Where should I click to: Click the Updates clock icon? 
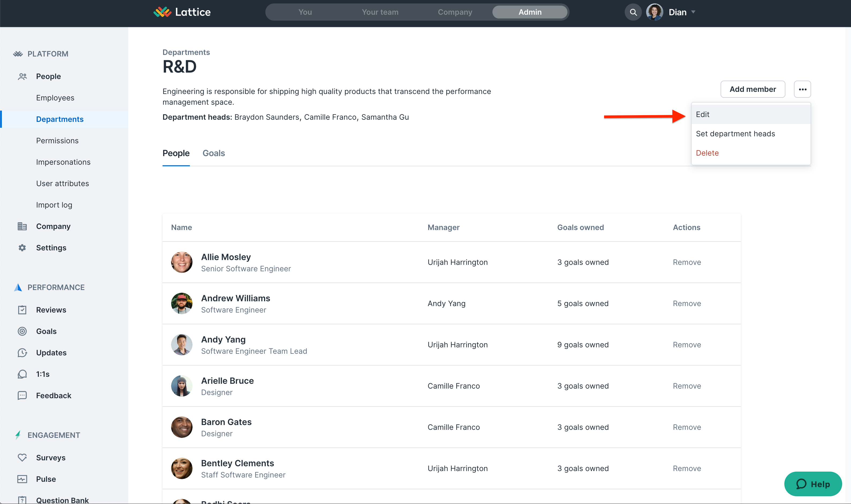click(x=22, y=352)
